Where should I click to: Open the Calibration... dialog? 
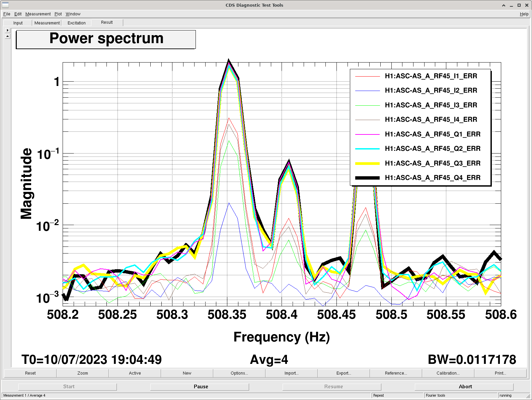click(448, 373)
